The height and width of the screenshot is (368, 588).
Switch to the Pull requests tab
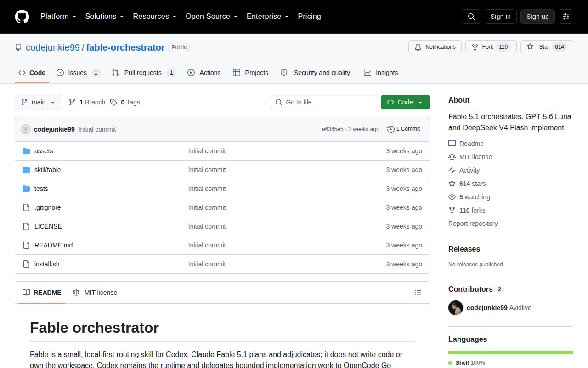144,73
